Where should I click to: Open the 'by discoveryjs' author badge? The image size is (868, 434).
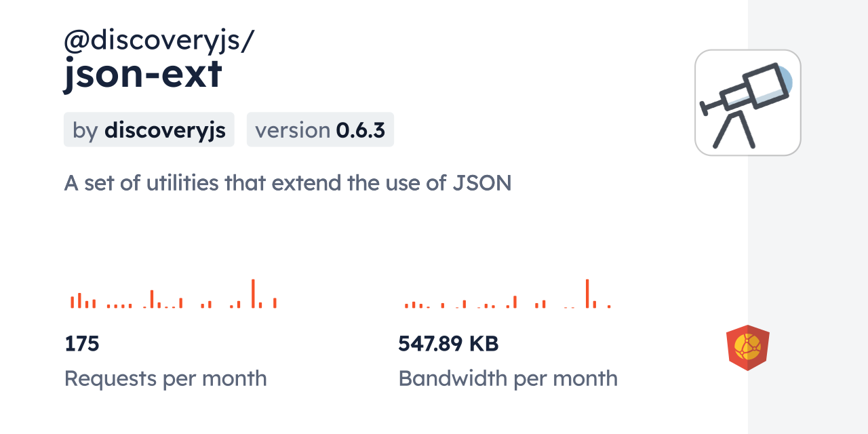click(149, 130)
